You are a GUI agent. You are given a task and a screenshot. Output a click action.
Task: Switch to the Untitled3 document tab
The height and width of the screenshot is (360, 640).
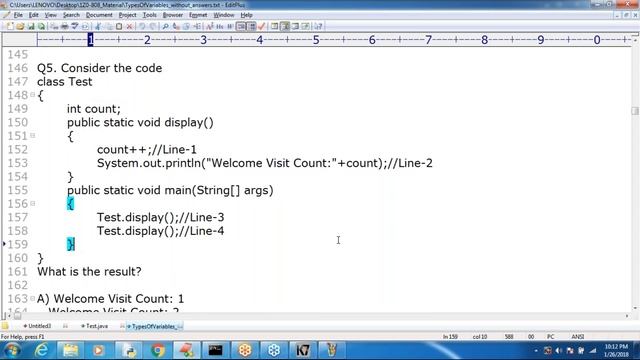click(37, 326)
